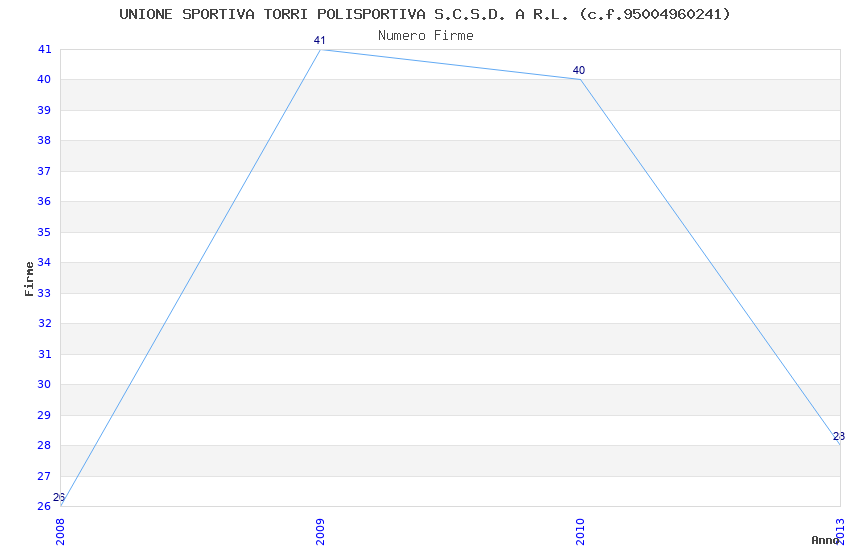Click the y-axis value 30

tap(44, 384)
